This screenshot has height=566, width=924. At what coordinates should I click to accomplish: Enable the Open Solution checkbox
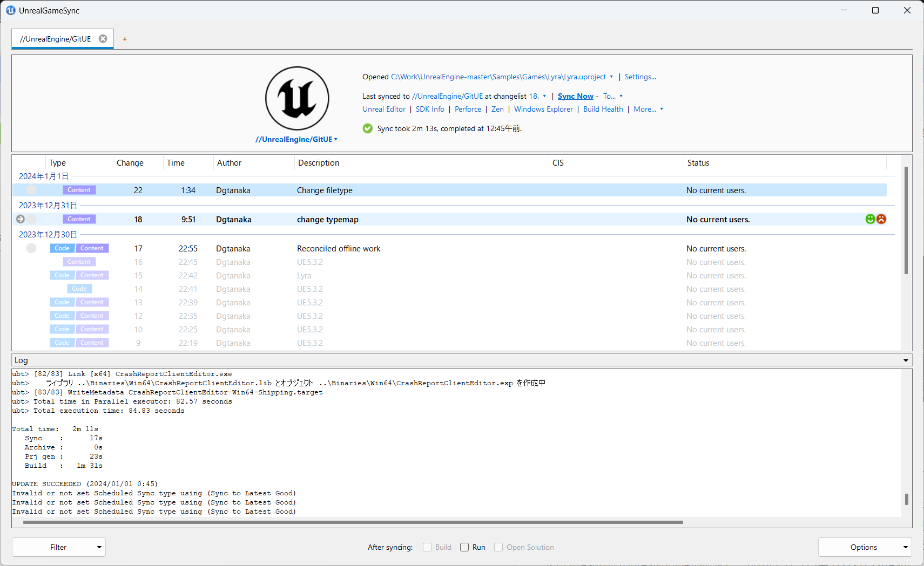click(498, 547)
